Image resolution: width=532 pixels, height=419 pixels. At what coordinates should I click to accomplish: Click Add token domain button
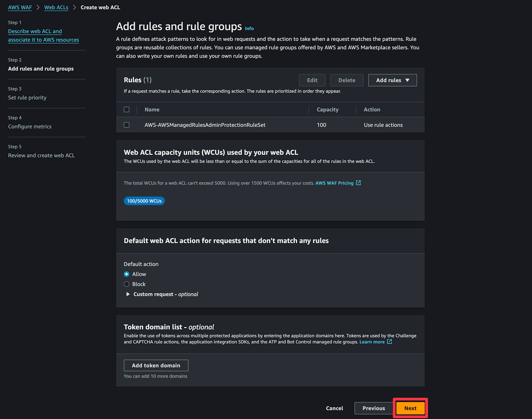(156, 365)
